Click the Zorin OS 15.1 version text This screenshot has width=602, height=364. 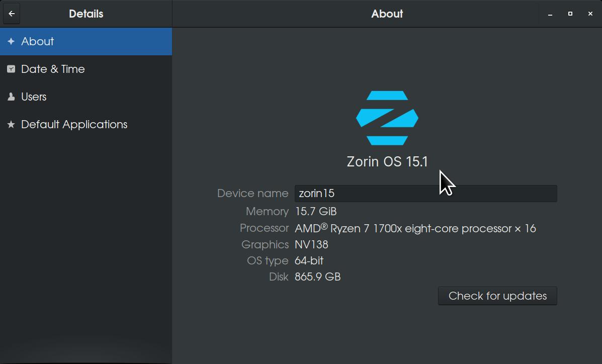pyautogui.click(x=387, y=162)
